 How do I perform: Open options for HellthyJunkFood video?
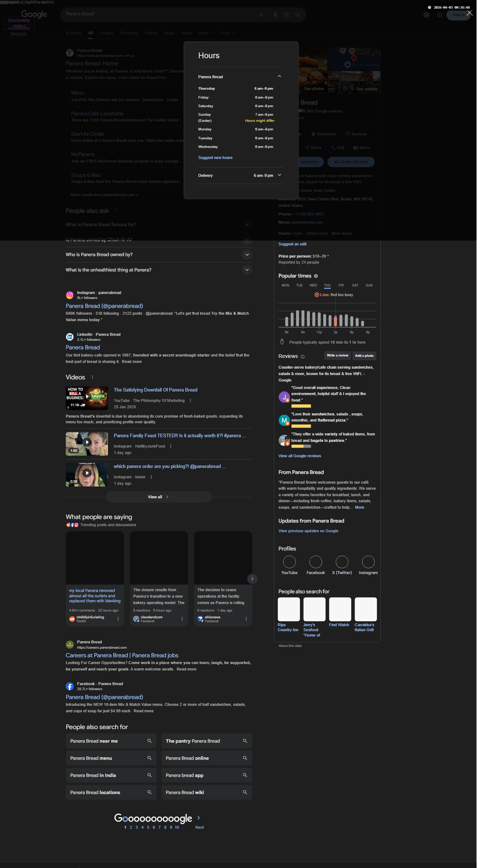(x=171, y=446)
